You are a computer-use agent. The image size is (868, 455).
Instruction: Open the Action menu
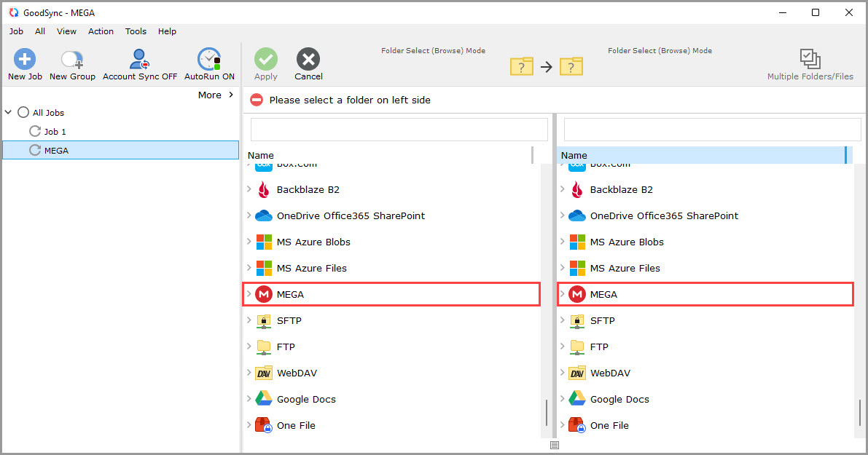pyautogui.click(x=101, y=31)
